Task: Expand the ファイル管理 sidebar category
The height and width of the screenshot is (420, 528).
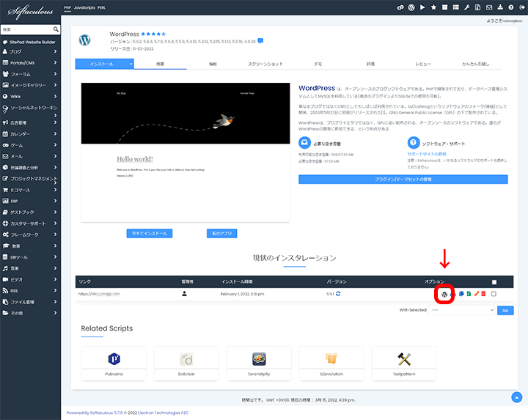Action: [29, 302]
